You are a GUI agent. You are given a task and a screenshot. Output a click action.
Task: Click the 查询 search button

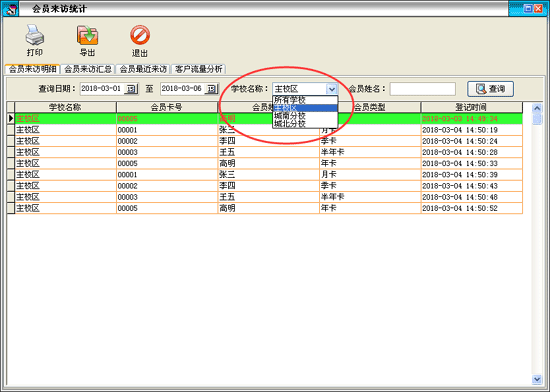(490, 89)
